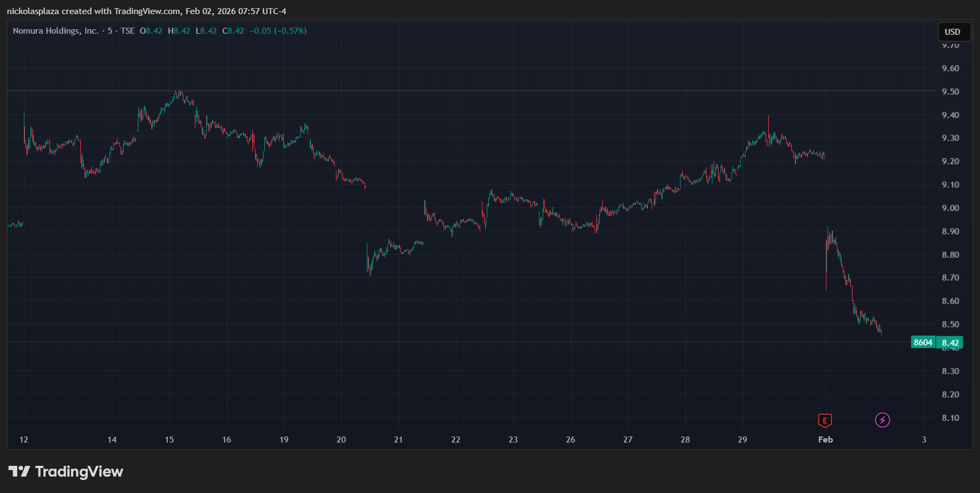
Task: Click the purple lightning bolt event icon
Action: click(882, 420)
